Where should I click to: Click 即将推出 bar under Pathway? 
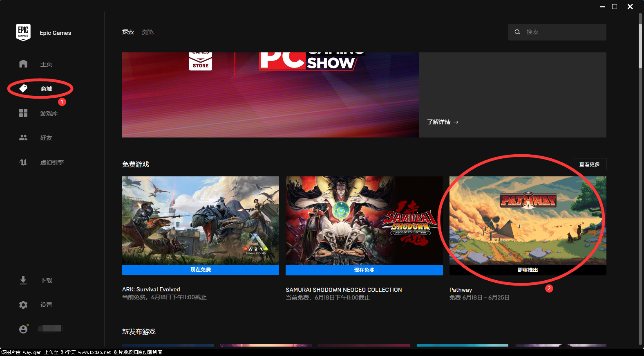528,270
